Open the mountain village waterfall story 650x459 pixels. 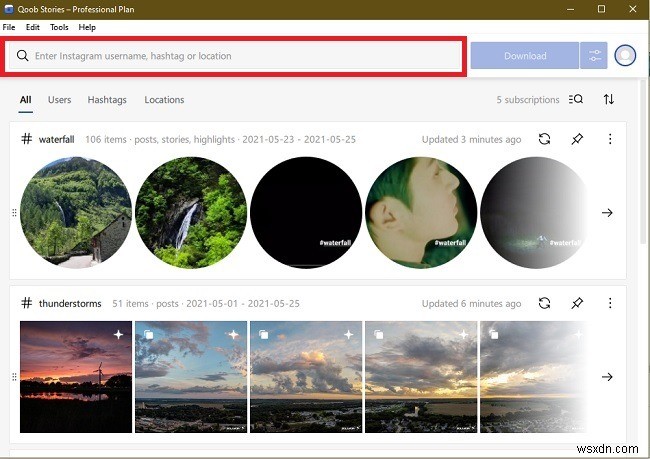[x=76, y=213]
